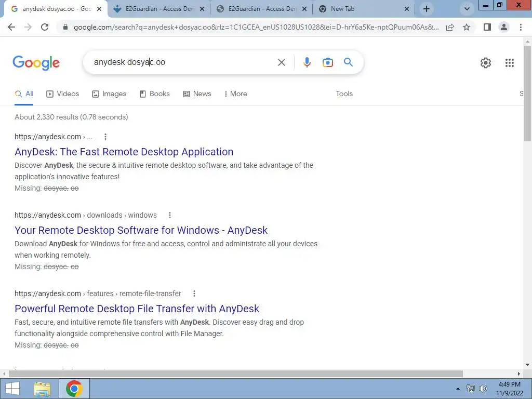Click the About 2,330 results text

tap(71, 117)
